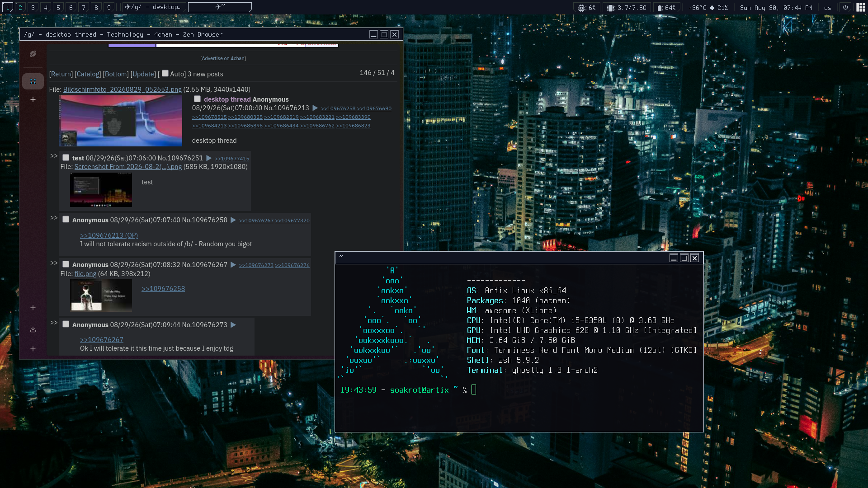Jump with the [Bottom] link
Viewport: 868px width, 488px height.
point(116,74)
